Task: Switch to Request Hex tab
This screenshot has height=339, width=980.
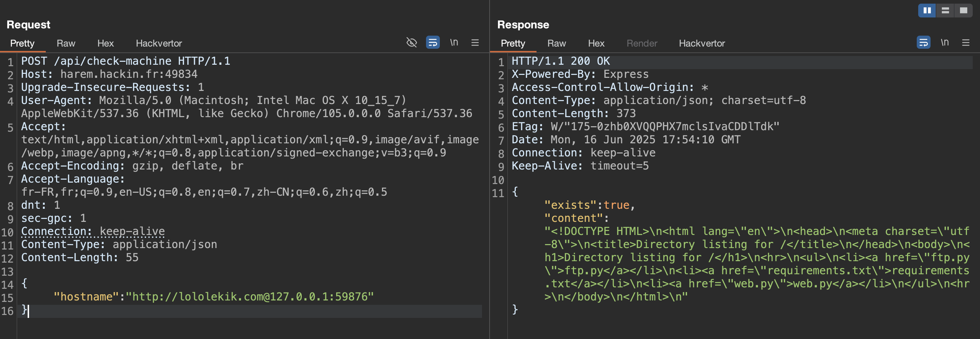Action: (105, 43)
